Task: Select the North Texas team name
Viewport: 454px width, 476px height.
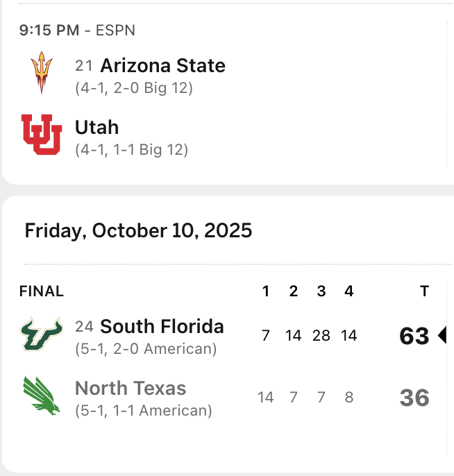Action: click(131, 388)
